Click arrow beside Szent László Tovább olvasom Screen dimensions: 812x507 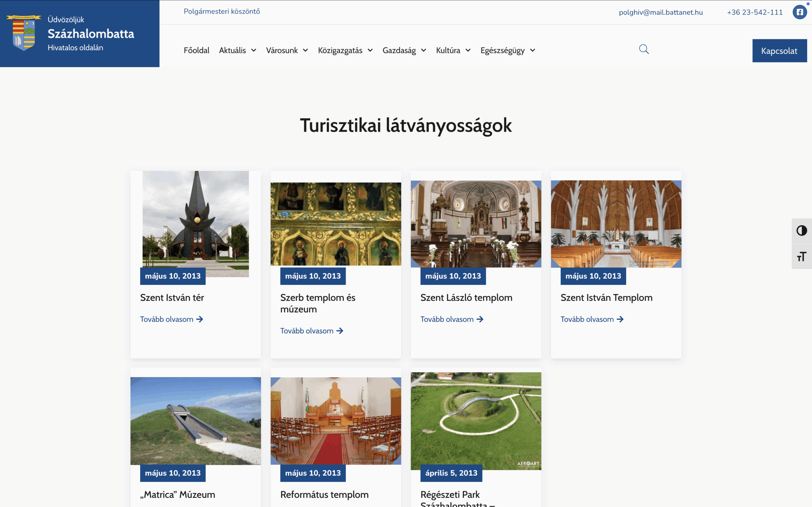click(x=480, y=319)
